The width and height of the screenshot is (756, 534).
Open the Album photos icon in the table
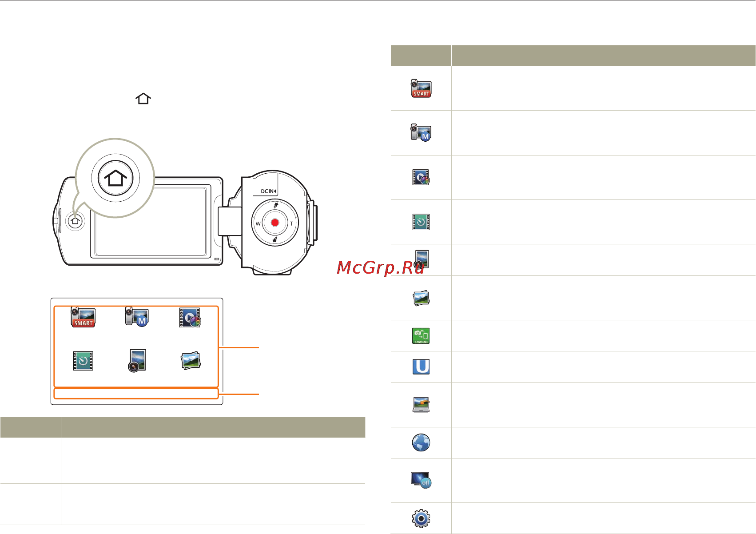421,298
